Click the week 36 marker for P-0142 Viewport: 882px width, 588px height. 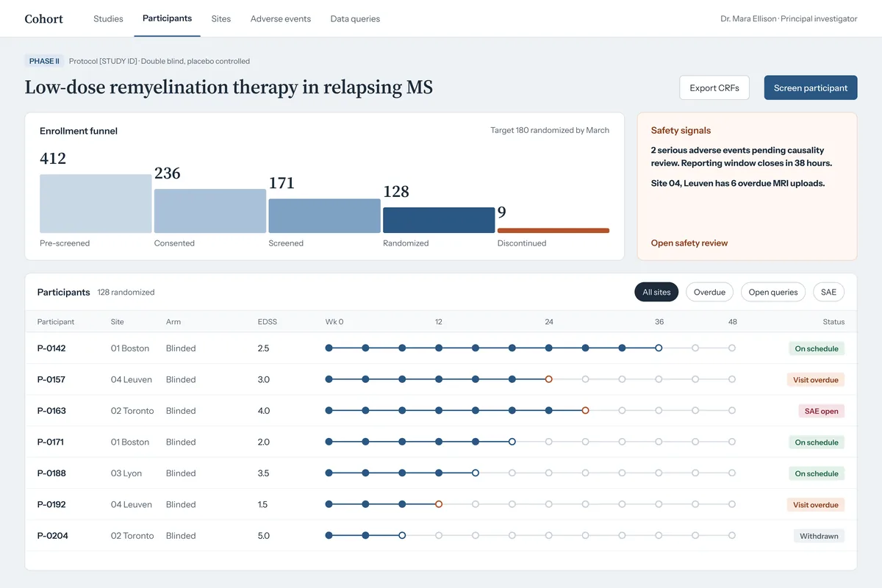pyautogui.click(x=659, y=348)
